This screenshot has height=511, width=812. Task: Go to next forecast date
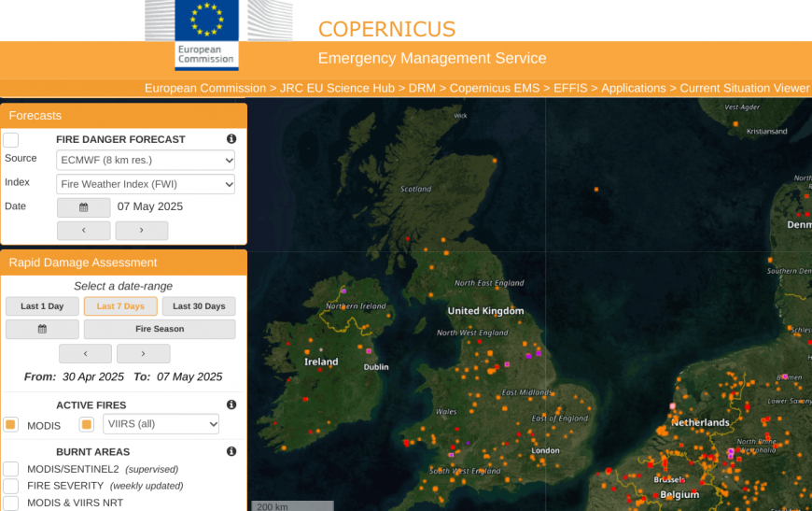click(x=141, y=231)
